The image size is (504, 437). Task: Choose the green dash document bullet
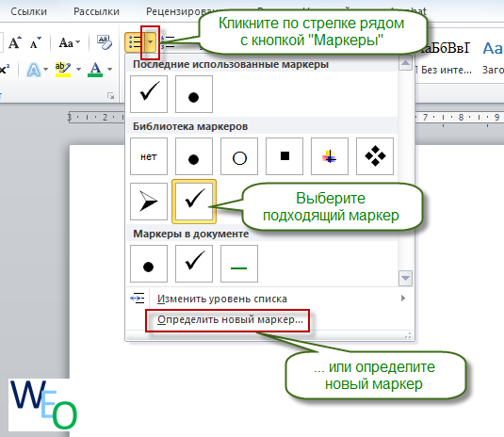[x=239, y=264]
